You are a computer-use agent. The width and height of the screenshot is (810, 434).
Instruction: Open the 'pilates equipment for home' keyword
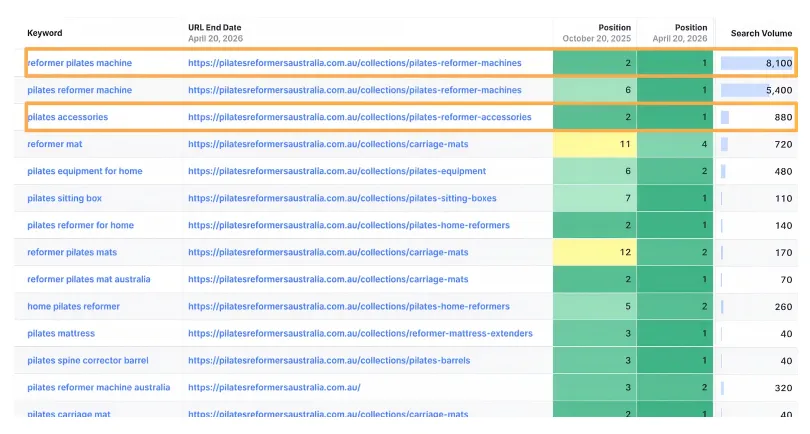coord(85,171)
